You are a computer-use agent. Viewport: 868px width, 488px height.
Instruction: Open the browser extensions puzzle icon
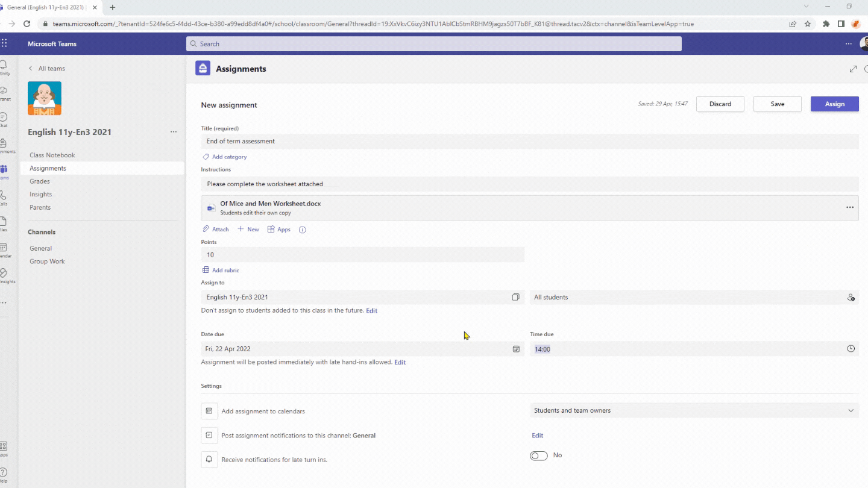(x=825, y=24)
